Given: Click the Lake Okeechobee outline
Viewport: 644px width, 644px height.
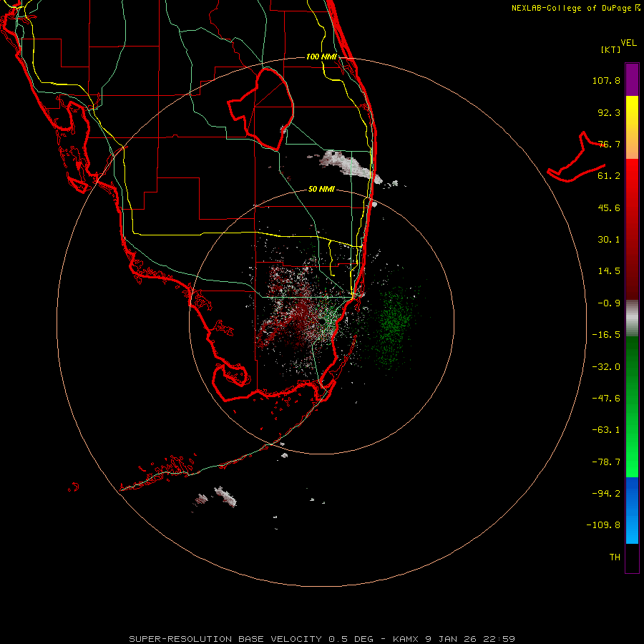Looking at the screenshot, I should (261, 109).
